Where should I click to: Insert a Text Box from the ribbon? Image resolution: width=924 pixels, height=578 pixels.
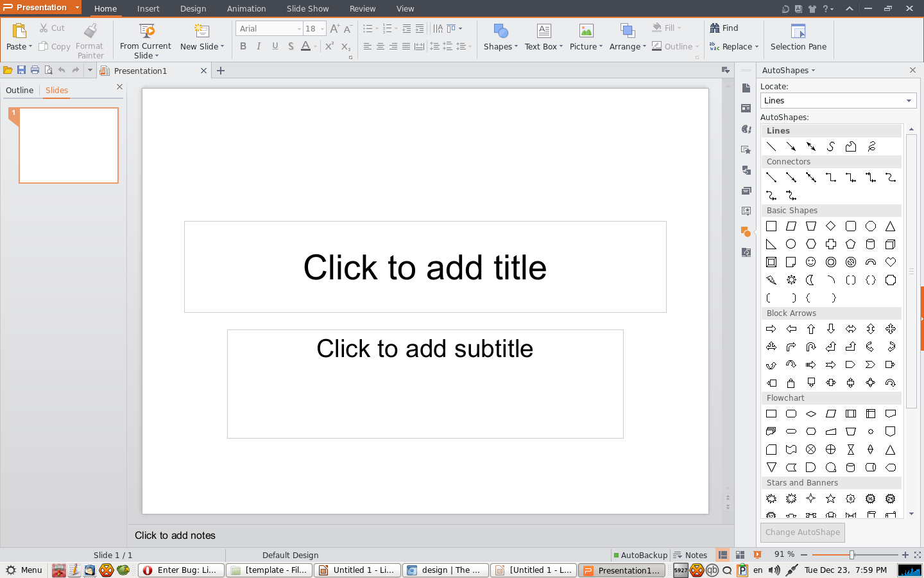(x=543, y=31)
